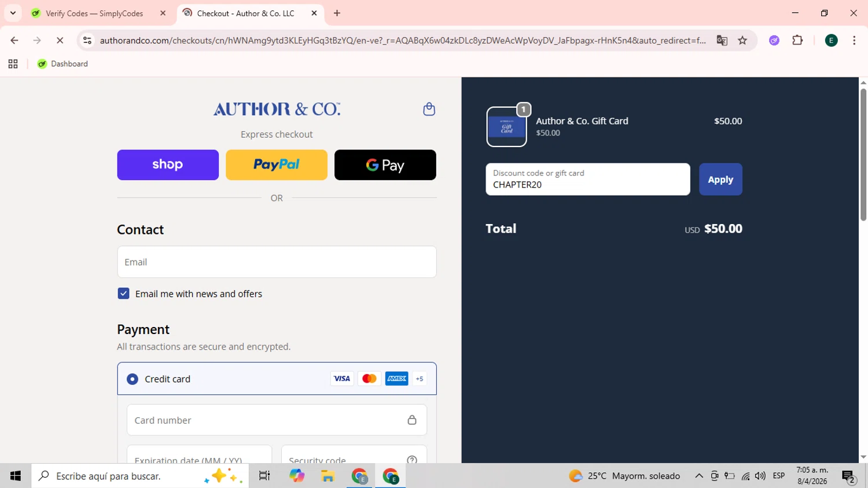Image resolution: width=868 pixels, height=488 pixels.
Task: Open the shopping bag cart icon
Action: click(x=429, y=109)
